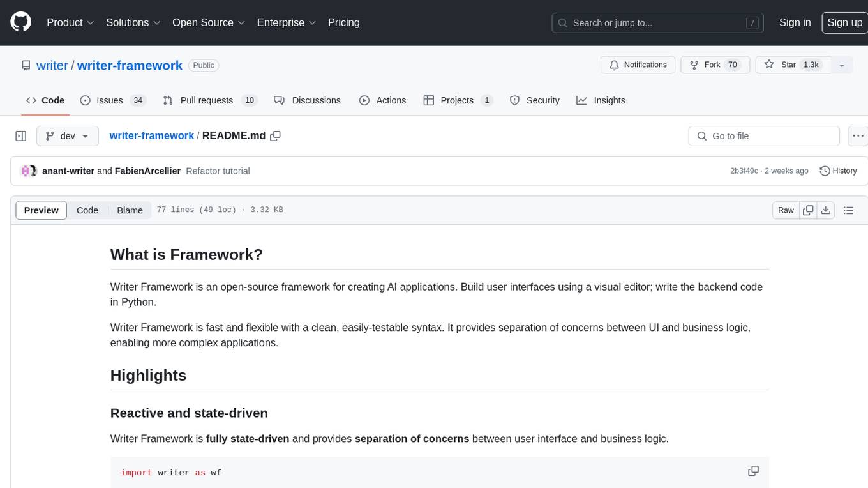868x488 pixels.
Task: Click the Notifications bell button
Action: (638, 65)
